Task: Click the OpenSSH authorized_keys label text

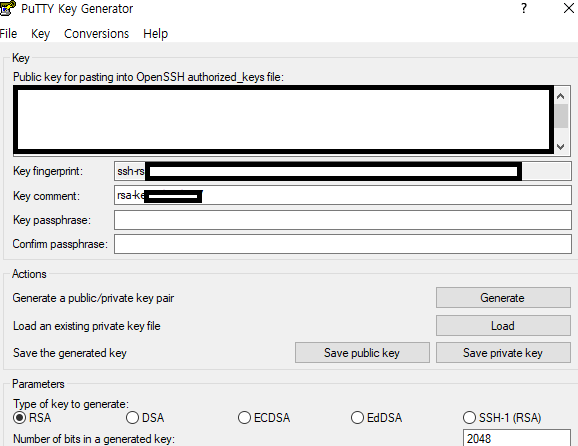Action: (x=148, y=77)
